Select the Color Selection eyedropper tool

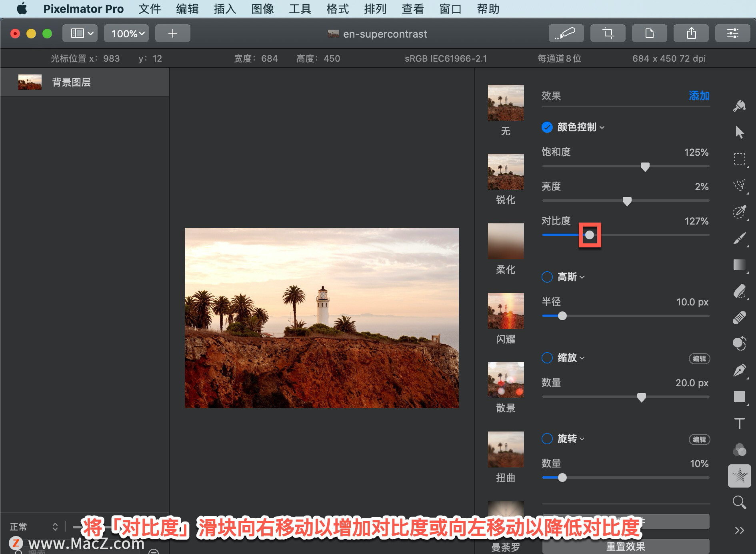(739, 211)
